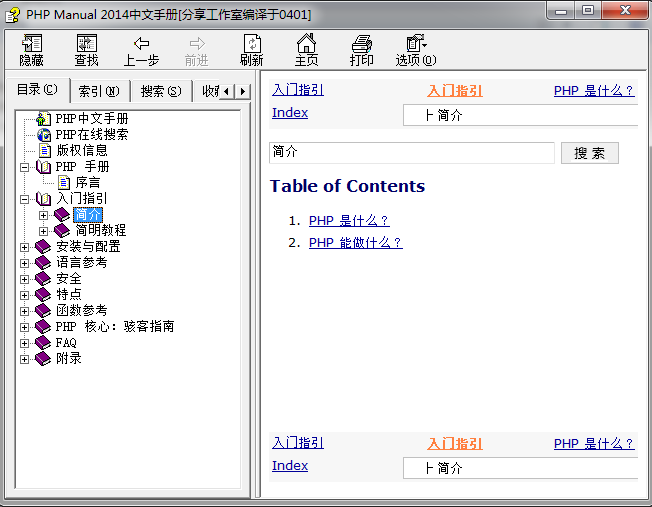The image size is (652, 507).
Task: Open the partially hidden 收藏 tab
Action: (x=207, y=91)
